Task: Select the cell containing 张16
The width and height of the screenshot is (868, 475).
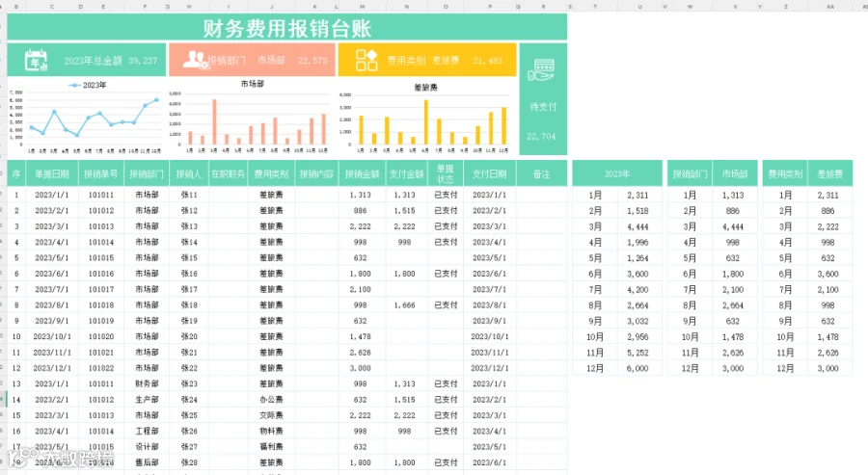Action: (x=189, y=274)
